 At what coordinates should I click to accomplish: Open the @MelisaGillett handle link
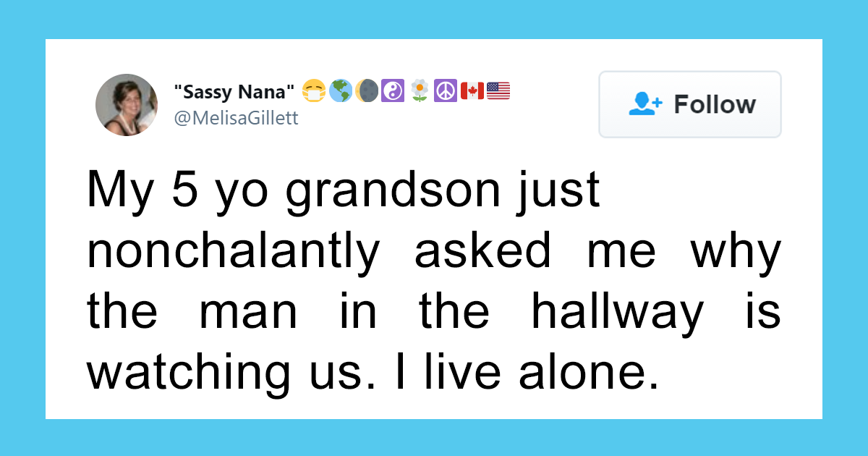click(236, 118)
